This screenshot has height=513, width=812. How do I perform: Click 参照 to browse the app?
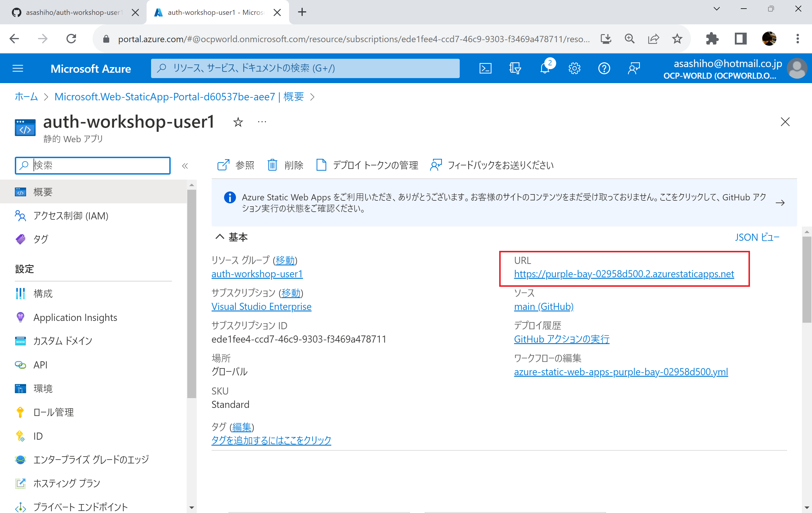pos(235,165)
